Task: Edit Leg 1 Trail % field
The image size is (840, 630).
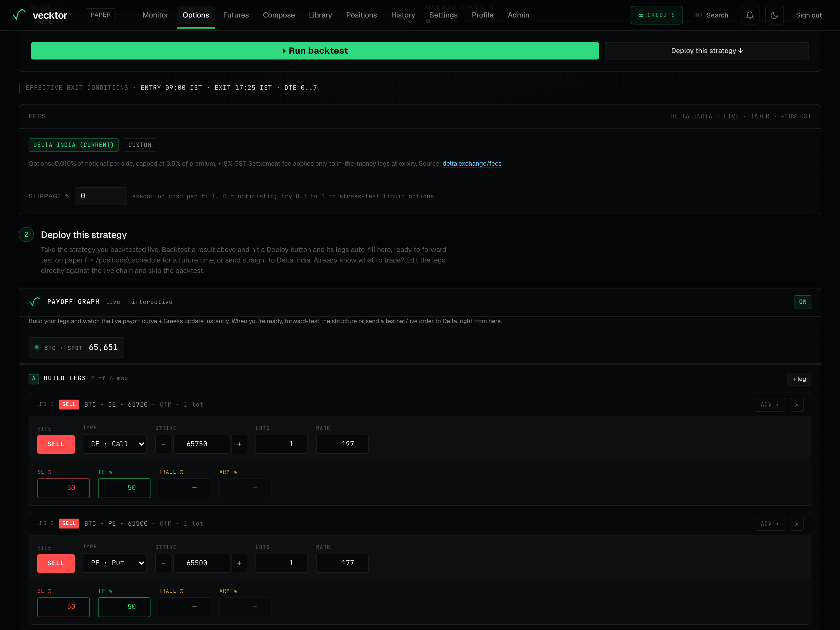Action: pyautogui.click(x=185, y=488)
